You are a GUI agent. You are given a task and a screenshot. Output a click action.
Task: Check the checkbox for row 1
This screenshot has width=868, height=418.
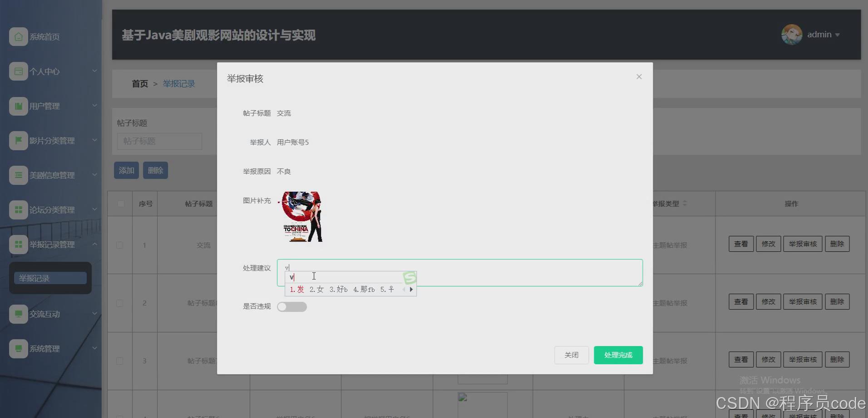(x=119, y=244)
